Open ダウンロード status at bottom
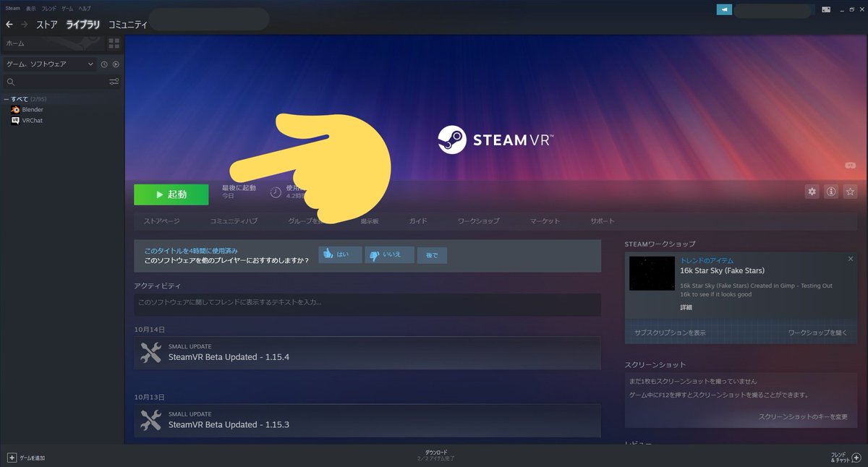This screenshot has width=868, height=467. pyautogui.click(x=435, y=455)
